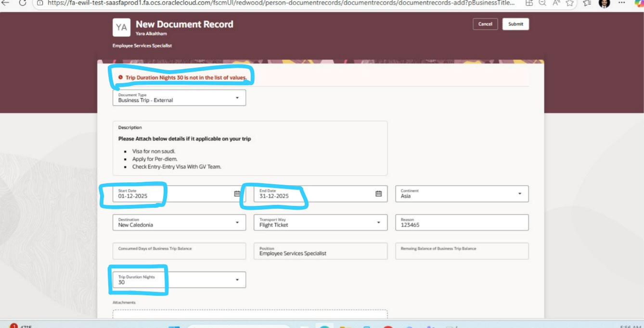Click 'Check Entry-Entry Visa With GV Team.' text
644x328 pixels.
coord(177,167)
